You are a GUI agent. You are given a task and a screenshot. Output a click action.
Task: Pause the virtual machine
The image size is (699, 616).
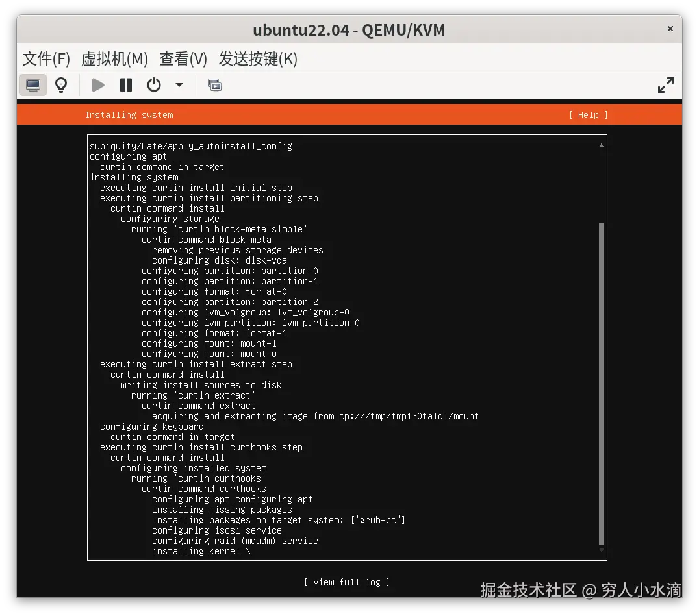click(126, 84)
